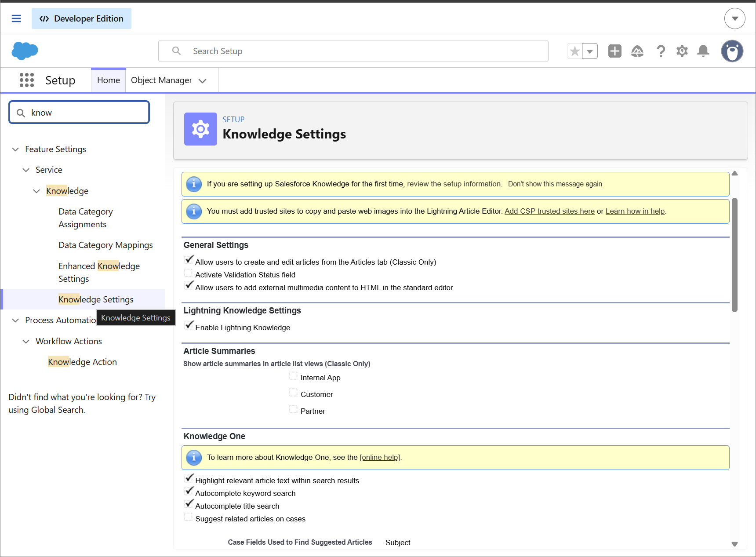Toggle Highlight relevant article text checkbox

point(189,479)
